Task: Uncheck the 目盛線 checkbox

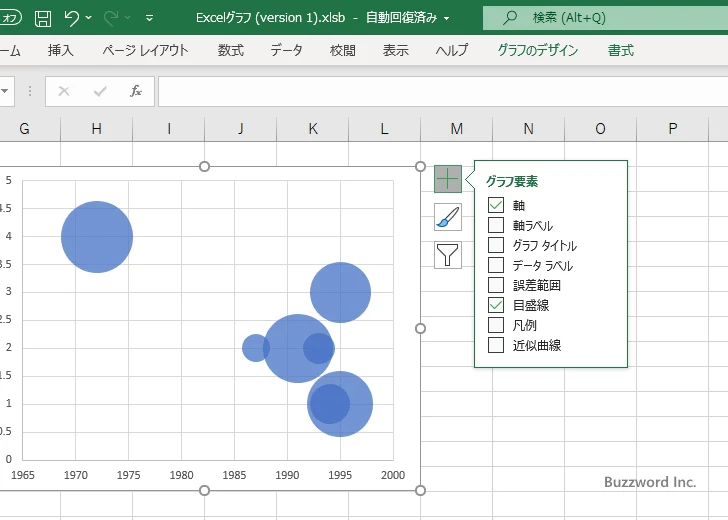Action: click(x=496, y=305)
